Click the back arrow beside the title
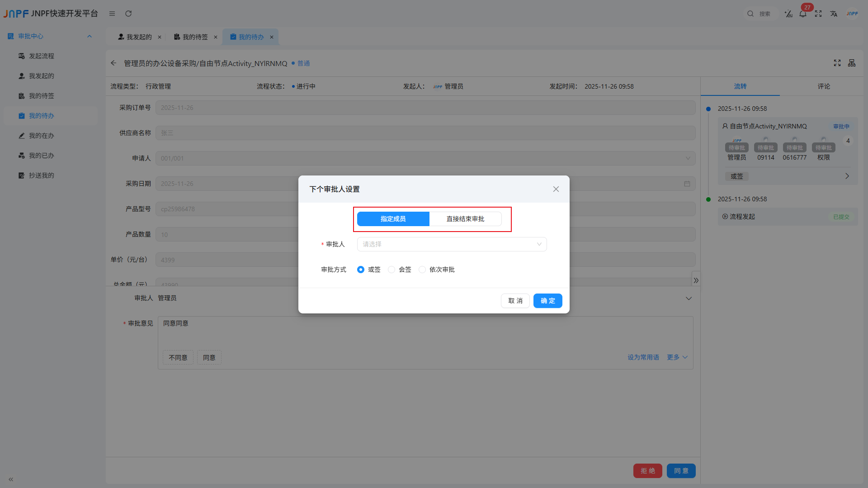This screenshot has height=488, width=868. 113,63
